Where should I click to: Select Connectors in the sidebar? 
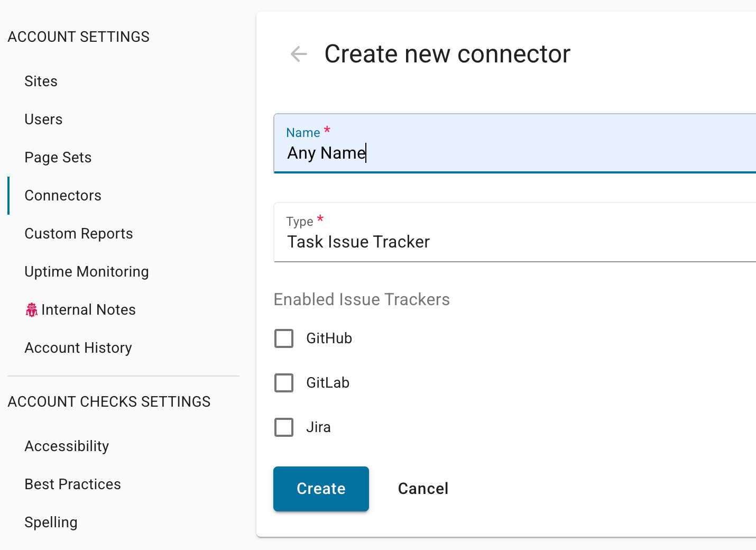[62, 195]
